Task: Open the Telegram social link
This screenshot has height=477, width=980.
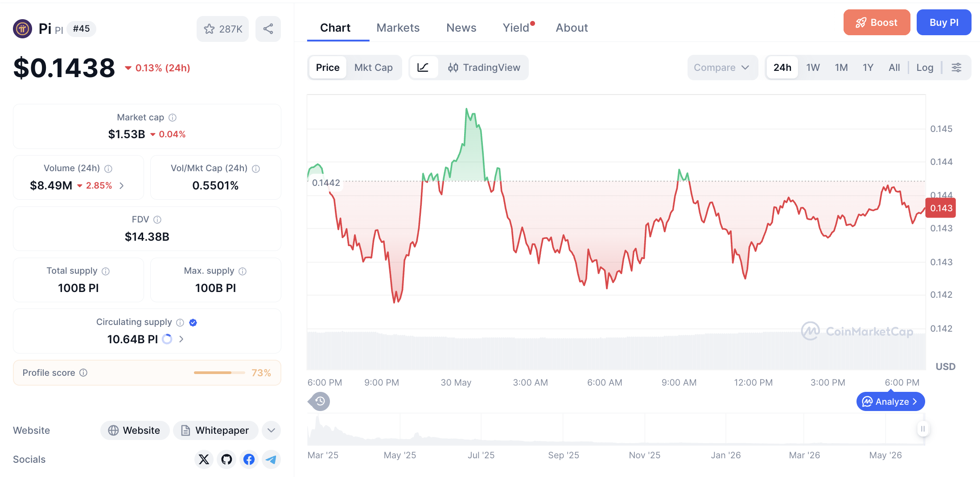Action: point(272,459)
